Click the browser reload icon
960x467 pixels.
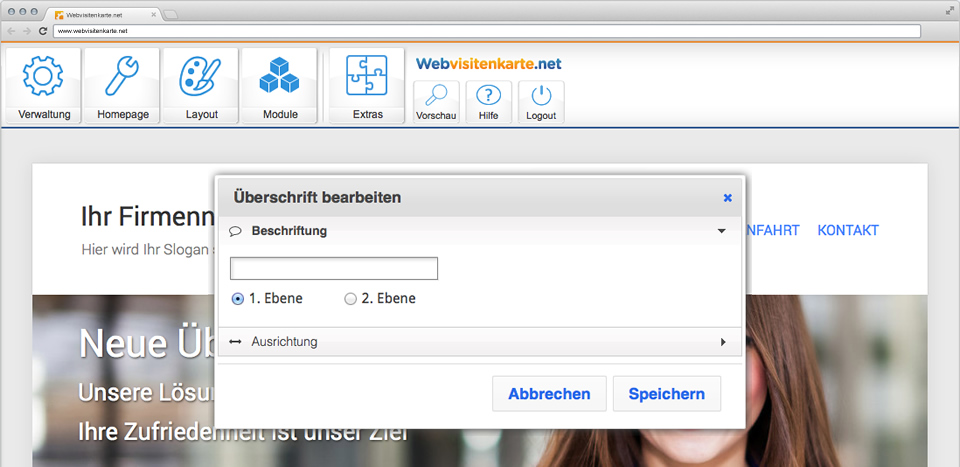[43, 31]
